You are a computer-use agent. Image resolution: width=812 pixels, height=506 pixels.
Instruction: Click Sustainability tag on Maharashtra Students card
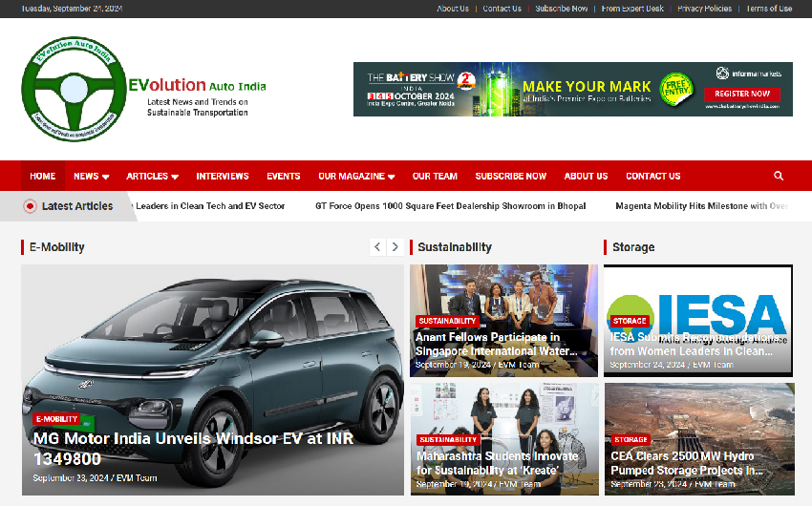pyautogui.click(x=448, y=439)
